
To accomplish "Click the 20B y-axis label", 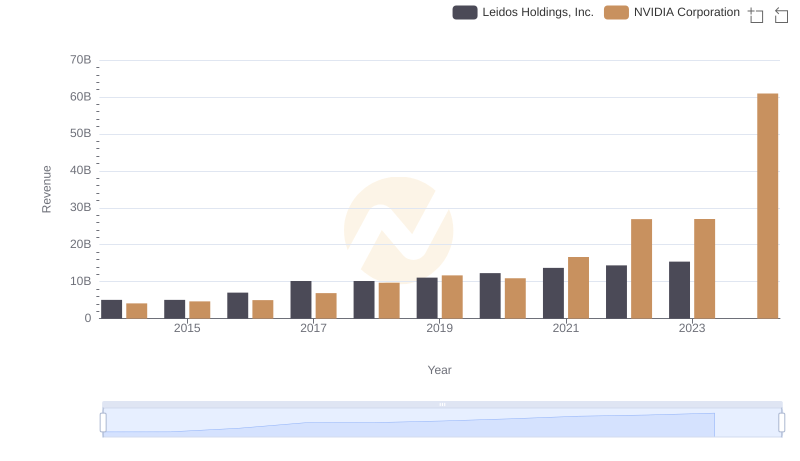I will coord(81,244).
